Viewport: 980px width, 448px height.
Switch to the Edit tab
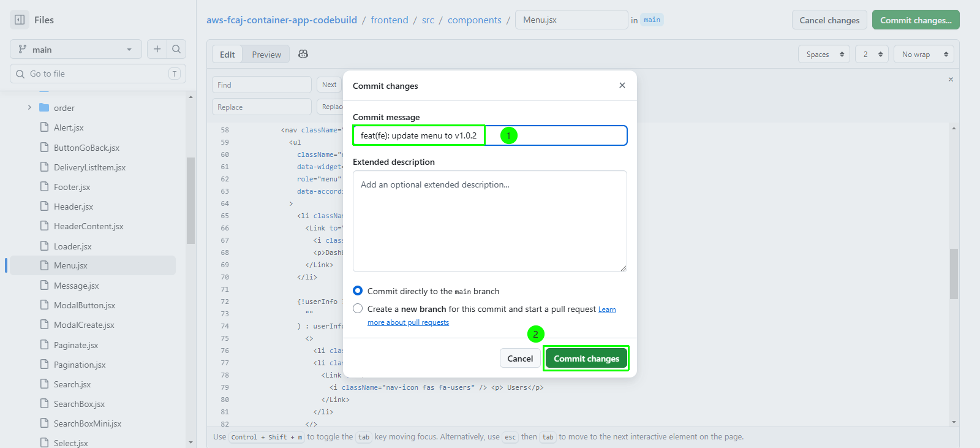[x=227, y=54]
